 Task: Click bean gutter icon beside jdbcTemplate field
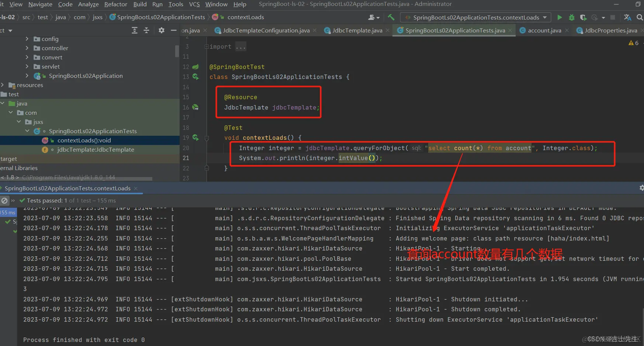(x=195, y=107)
